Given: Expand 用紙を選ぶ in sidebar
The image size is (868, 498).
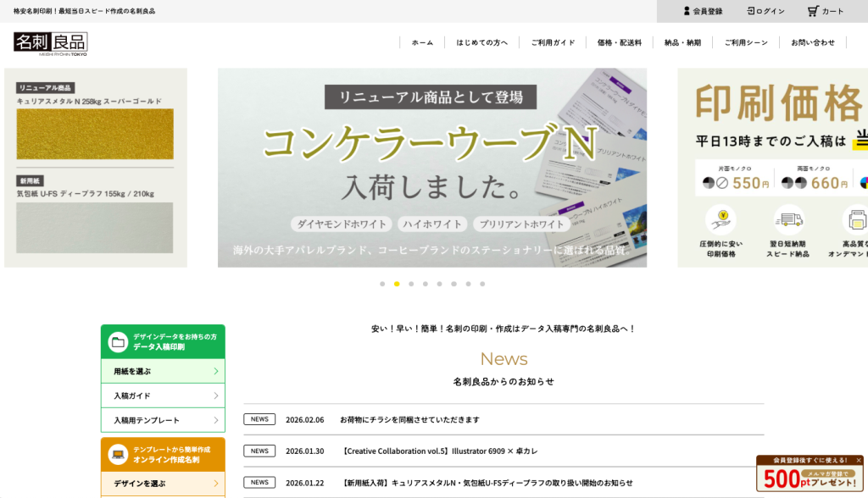Looking at the screenshot, I should click(x=163, y=371).
